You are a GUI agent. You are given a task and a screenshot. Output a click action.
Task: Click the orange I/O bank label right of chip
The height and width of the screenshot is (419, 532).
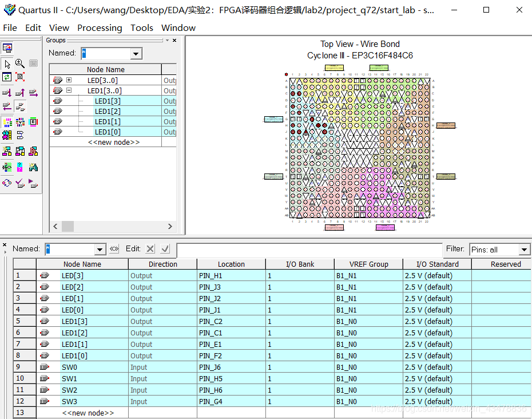446,125
